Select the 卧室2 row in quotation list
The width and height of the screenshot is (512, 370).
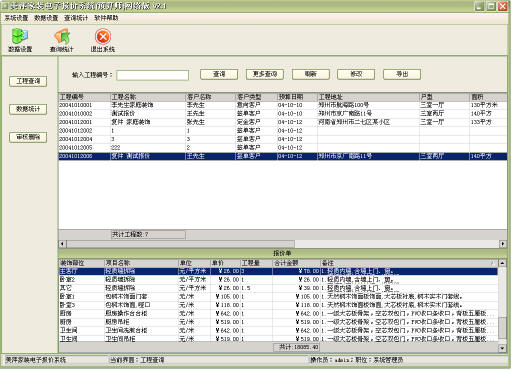[x=278, y=279]
